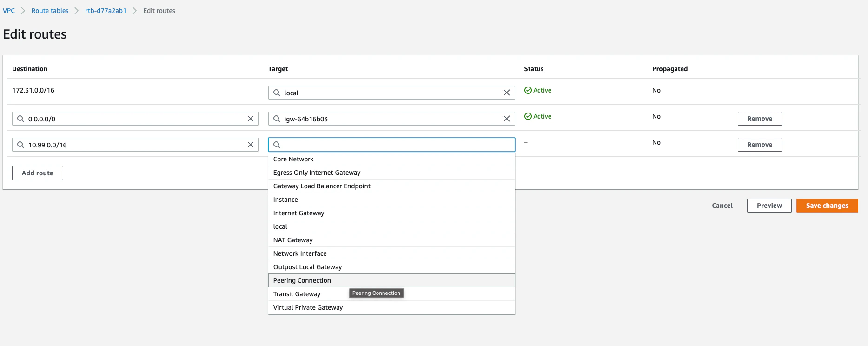Open the VPC breadcrumb link

9,11
